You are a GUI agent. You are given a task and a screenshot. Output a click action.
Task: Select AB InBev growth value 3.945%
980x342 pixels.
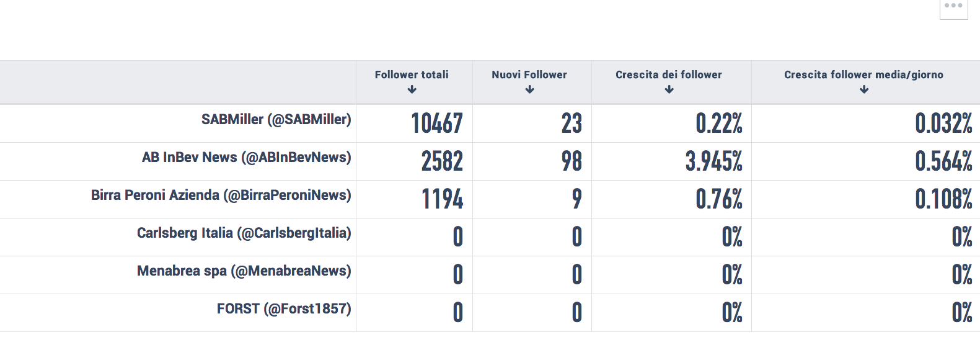click(x=714, y=161)
